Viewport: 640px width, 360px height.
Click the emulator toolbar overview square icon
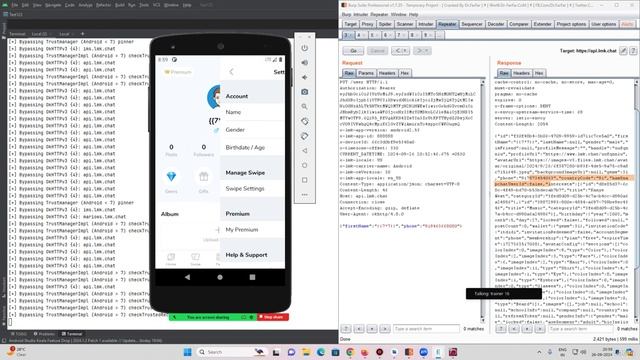coord(304,180)
